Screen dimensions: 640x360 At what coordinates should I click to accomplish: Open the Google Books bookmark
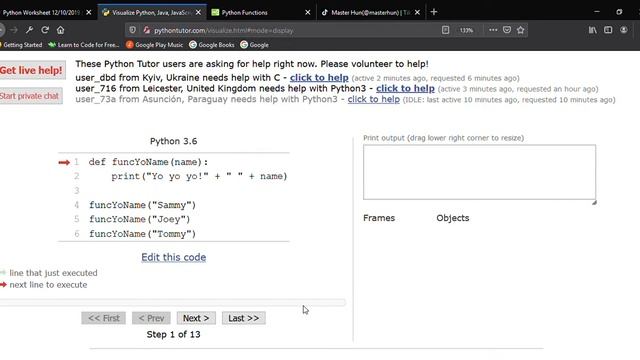pyautogui.click(x=212, y=45)
